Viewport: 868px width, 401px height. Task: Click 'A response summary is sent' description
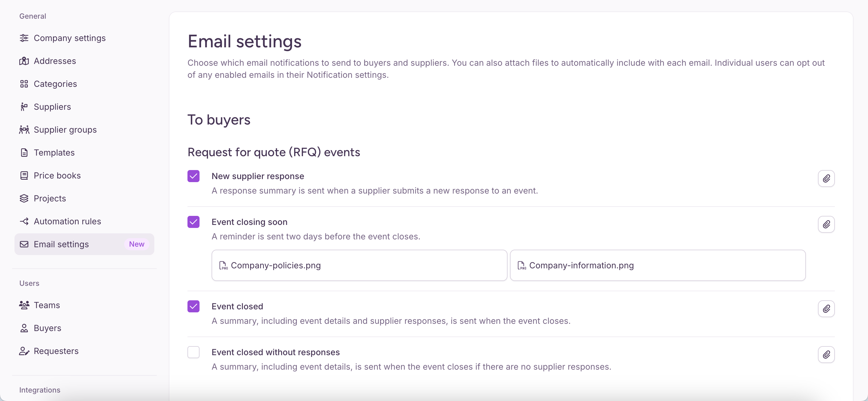[375, 191]
